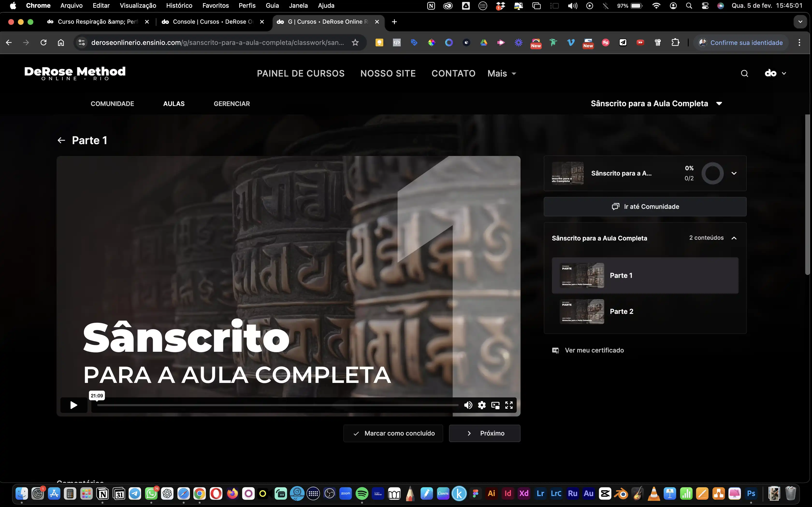This screenshot has height=507, width=812.
Task: Click the video progress bar
Action: pyautogui.click(x=277, y=405)
